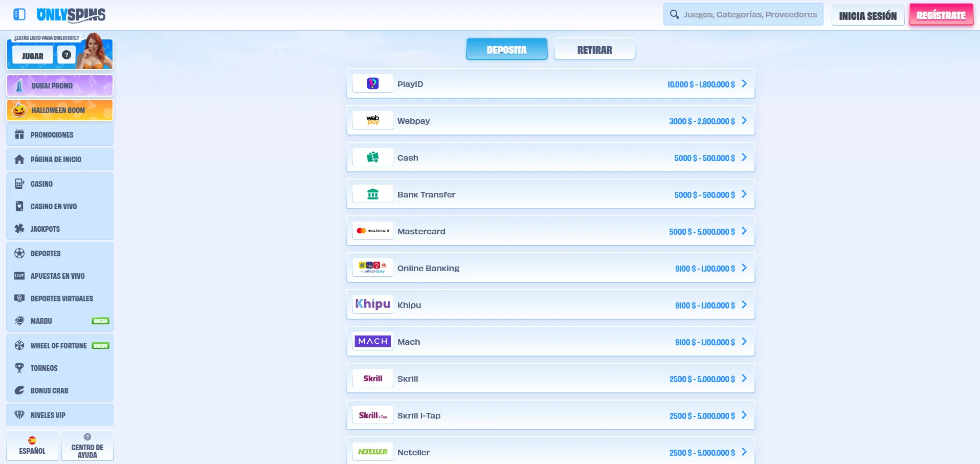Click the PlayID payment logo
The height and width of the screenshot is (464, 980).
373,84
